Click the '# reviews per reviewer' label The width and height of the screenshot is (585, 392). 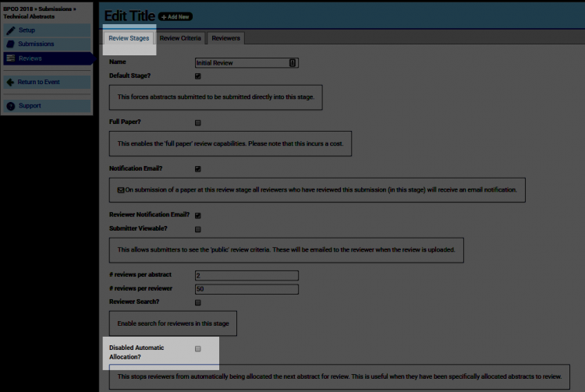(140, 288)
